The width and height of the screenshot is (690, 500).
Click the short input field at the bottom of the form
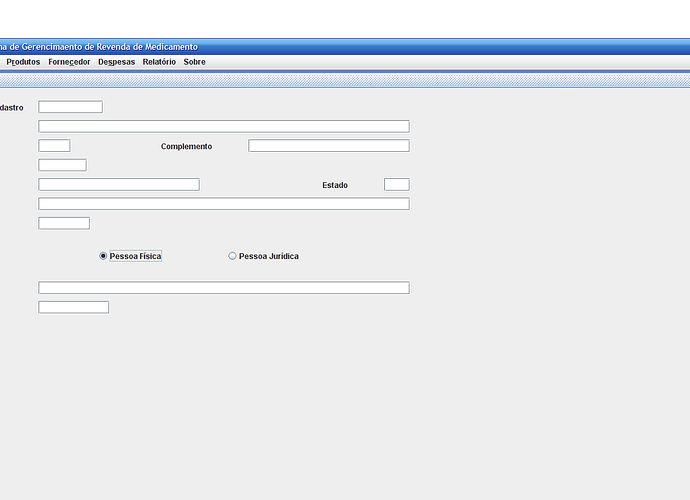pyautogui.click(x=73, y=307)
